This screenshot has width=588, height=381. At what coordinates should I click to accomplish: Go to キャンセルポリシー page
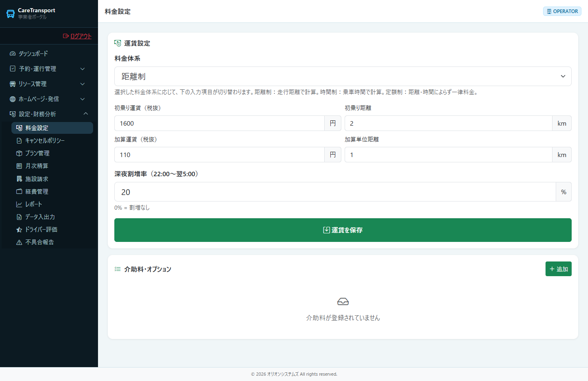point(52,141)
